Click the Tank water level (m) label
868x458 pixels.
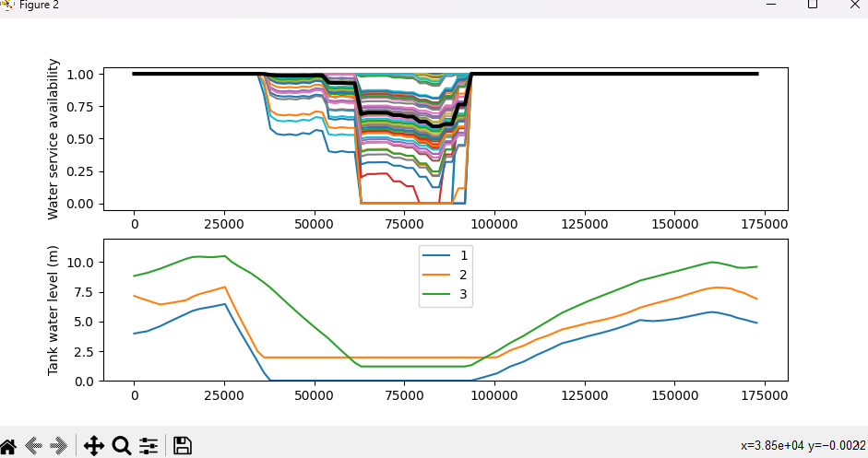[x=54, y=311]
